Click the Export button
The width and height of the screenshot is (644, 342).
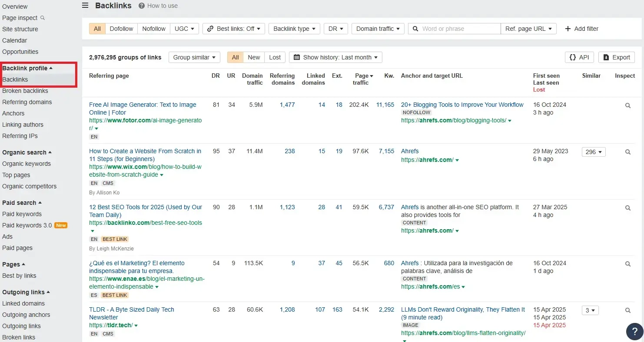coord(616,57)
